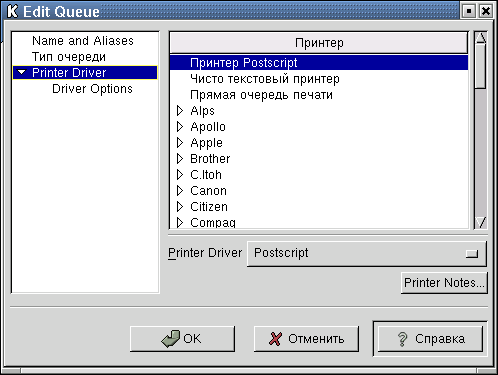498x375 pixels.
Task: Expand the Citizen printers triangle
Action: tap(180, 207)
